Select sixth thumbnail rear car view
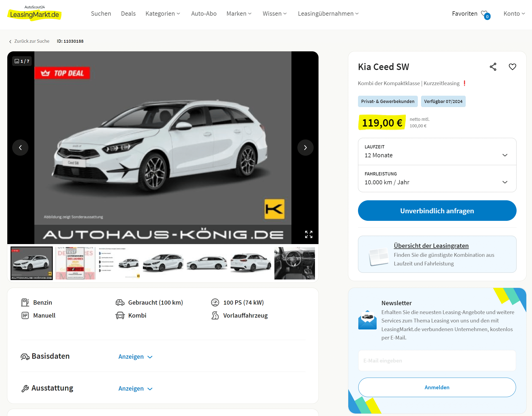This screenshot has height=416, width=532. 251,263
